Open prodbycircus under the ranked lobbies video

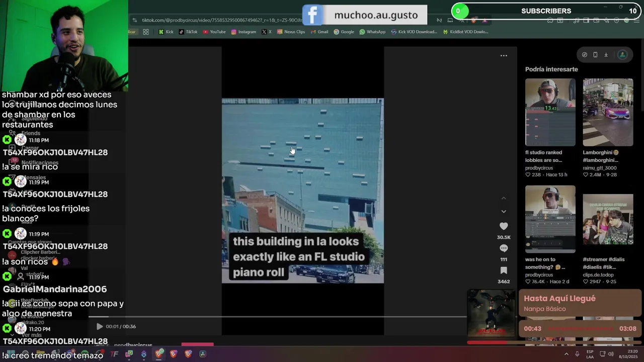click(x=539, y=168)
